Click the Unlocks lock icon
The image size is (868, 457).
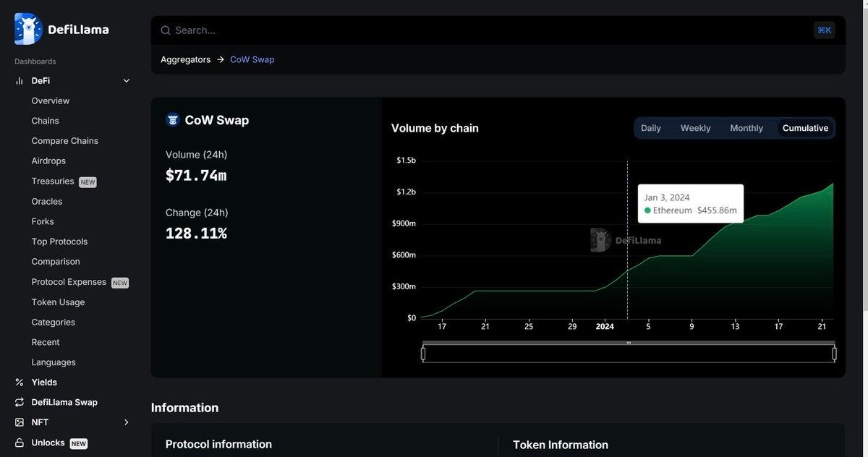(x=20, y=443)
